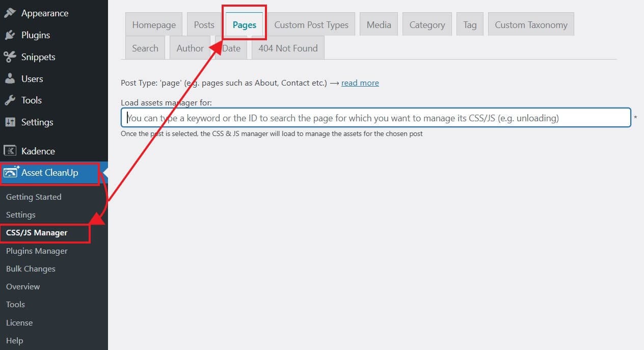Click the Asset CleanUp speedometer icon
644x350 pixels.
click(x=11, y=173)
